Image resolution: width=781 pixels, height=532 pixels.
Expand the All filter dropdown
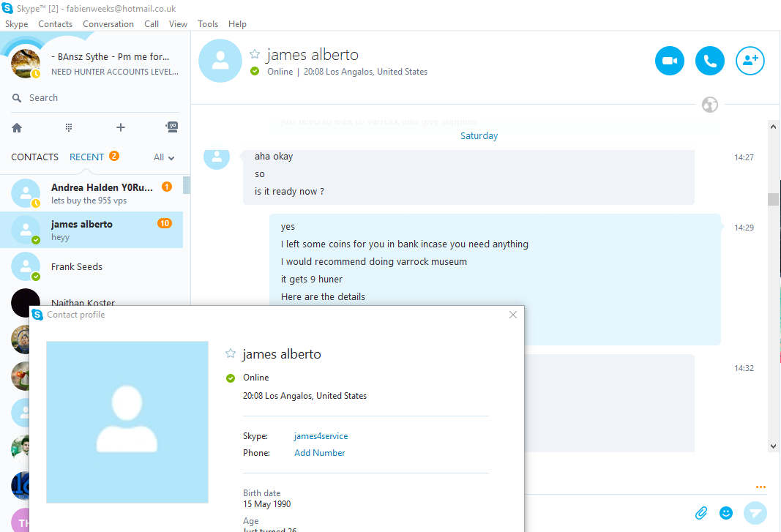click(164, 157)
